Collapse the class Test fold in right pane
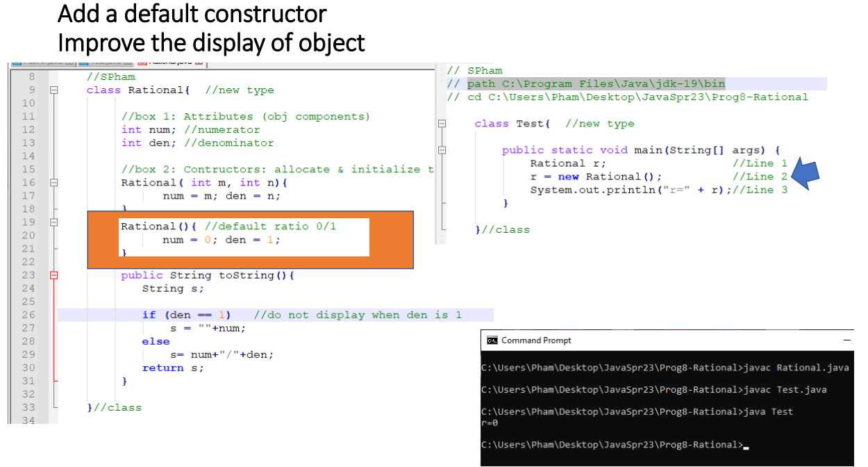The width and height of the screenshot is (868, 467). (x=442, y=122)
